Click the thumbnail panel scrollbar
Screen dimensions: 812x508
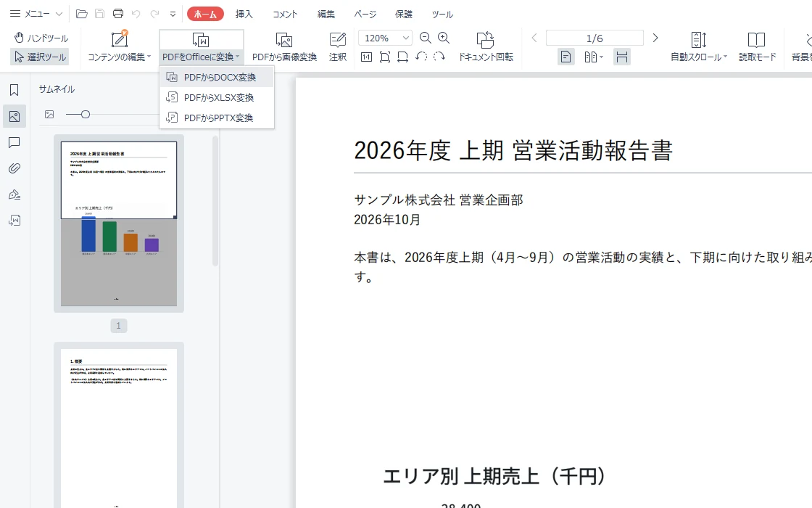pyautogui.click(x=215, y=201)
